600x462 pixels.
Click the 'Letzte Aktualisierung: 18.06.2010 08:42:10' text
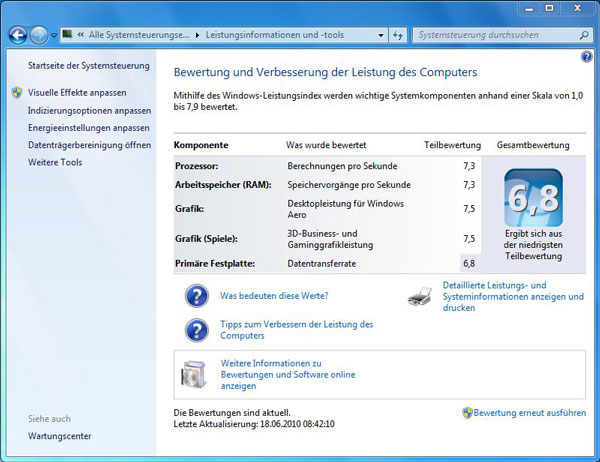point(254,424)
